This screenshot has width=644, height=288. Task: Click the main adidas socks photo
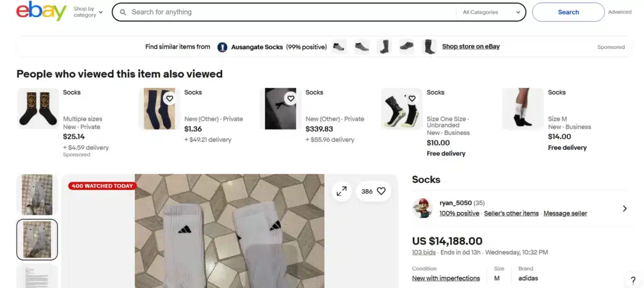230,231
